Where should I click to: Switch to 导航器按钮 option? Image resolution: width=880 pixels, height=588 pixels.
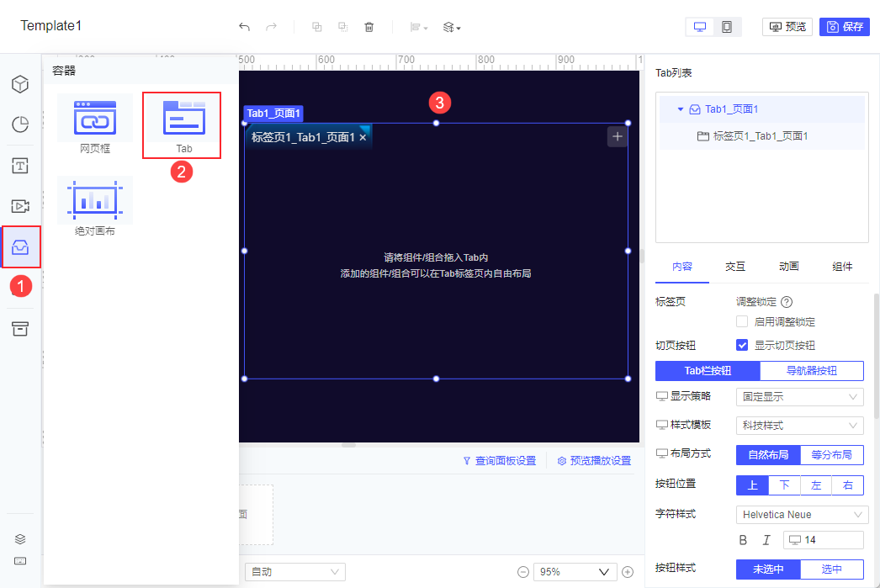pos(812,371)
